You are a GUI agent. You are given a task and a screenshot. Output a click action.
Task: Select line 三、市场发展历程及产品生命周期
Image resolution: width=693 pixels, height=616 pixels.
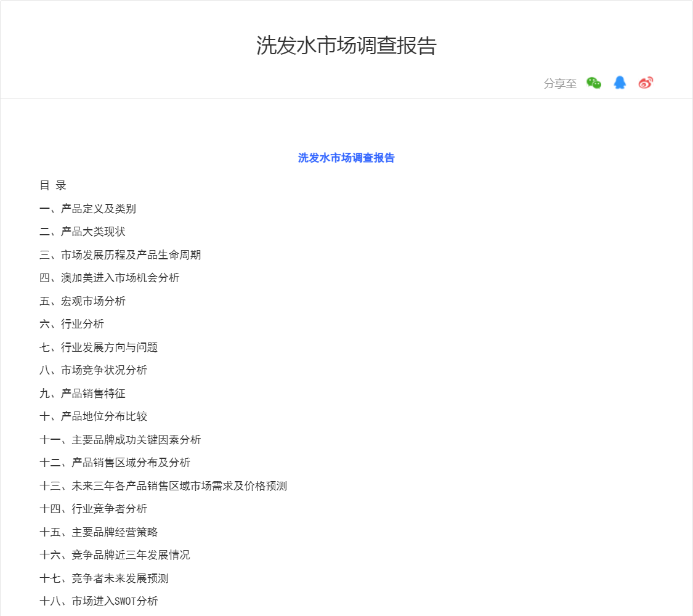click(120, 255)
